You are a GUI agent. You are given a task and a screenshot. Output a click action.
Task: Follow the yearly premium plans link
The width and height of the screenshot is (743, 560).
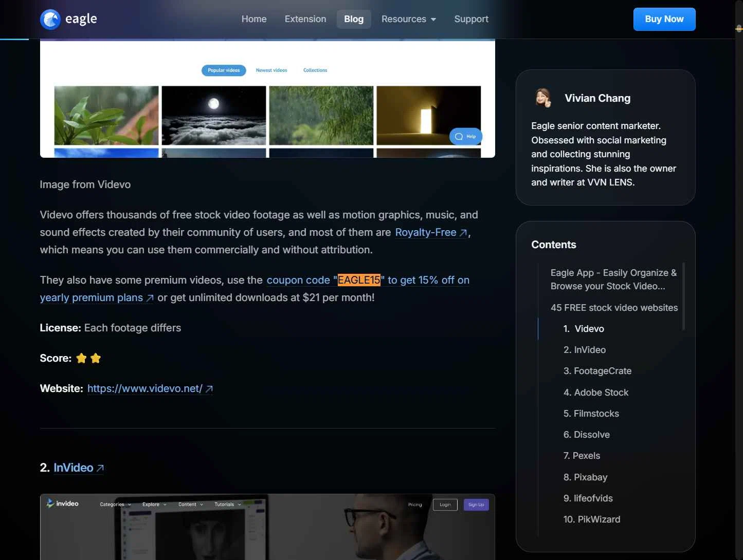[x=97, y=297]
